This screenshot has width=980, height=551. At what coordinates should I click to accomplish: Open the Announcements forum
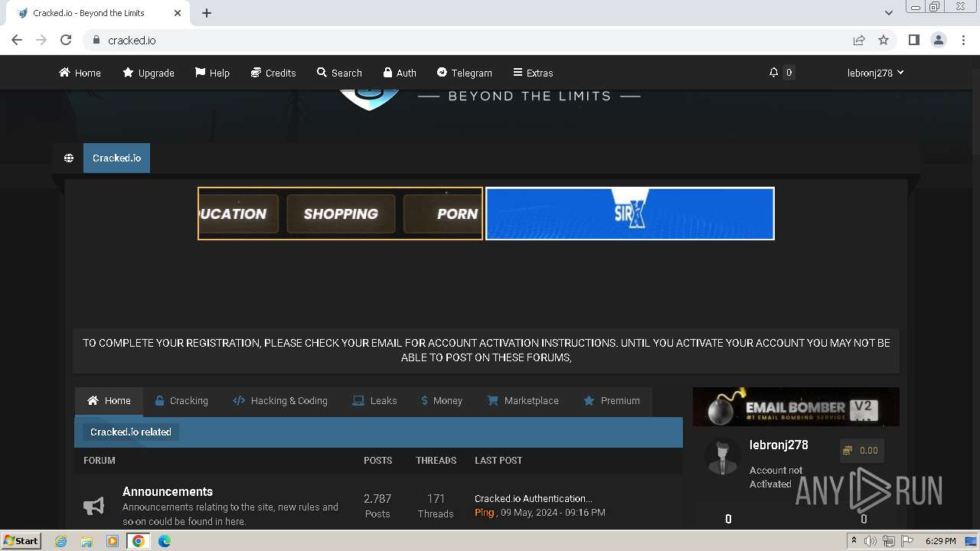(168, 491)
